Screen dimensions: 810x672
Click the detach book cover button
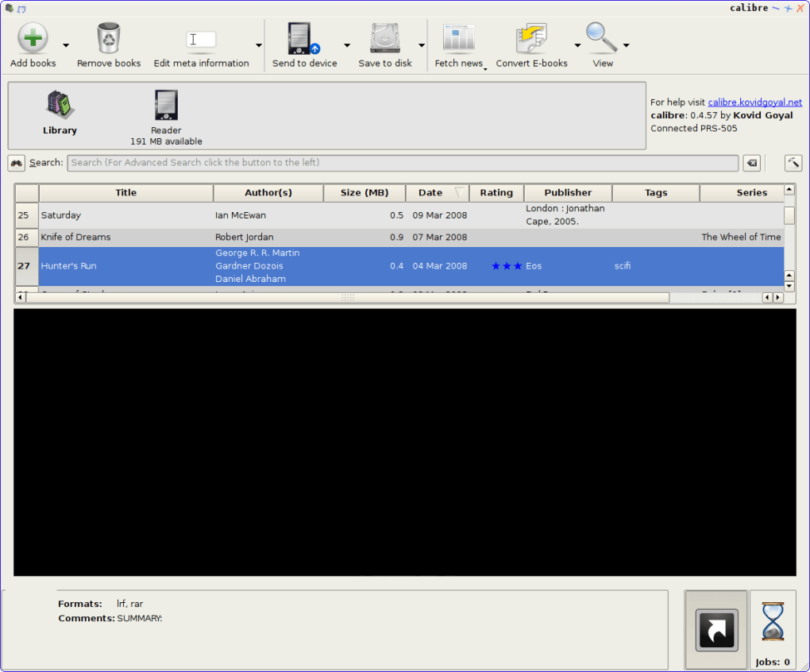(715, 628)
